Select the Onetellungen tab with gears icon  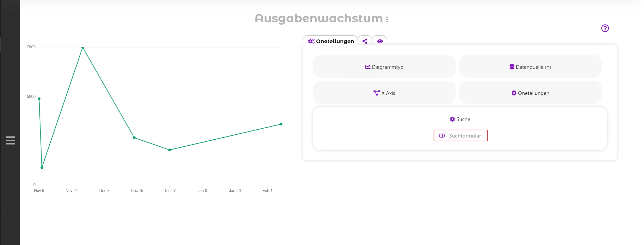pos(331,41)
